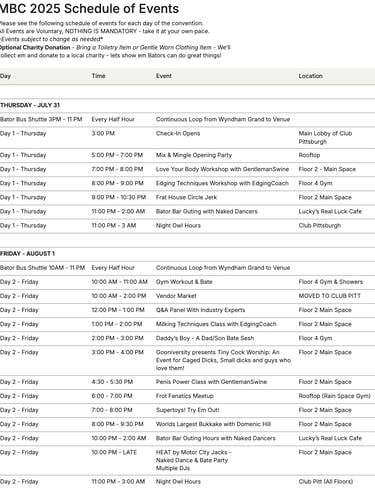Click the "MOVED TO CLUB PITT" location note

[330, 296]
